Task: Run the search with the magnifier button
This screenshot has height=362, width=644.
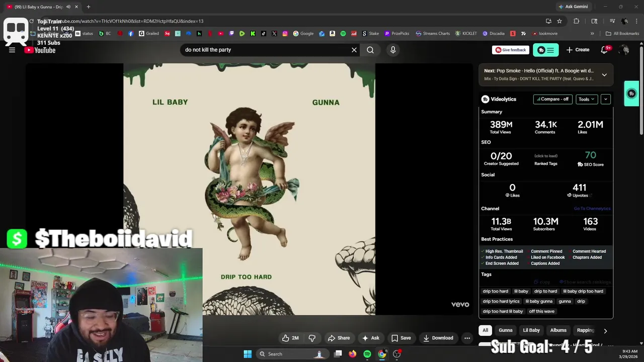Action: tap(370, 50)
